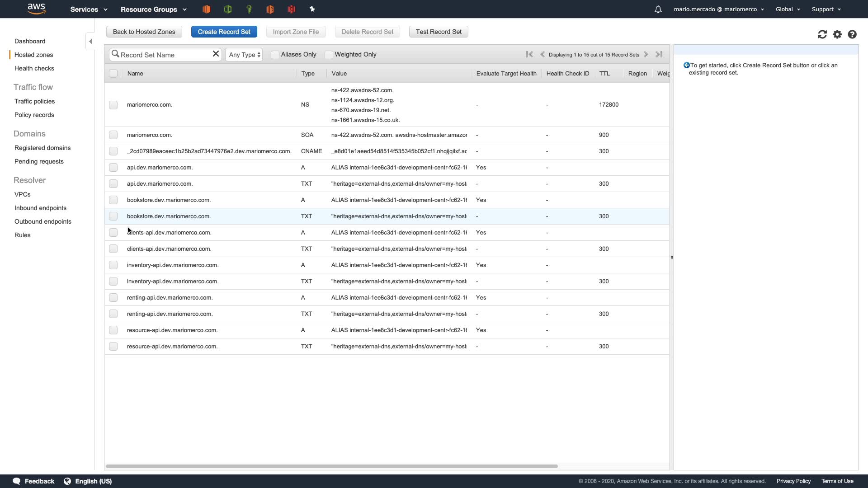Click the refresh icon at top right
Screen dimensions: 868x488
(x=822, y=34)
